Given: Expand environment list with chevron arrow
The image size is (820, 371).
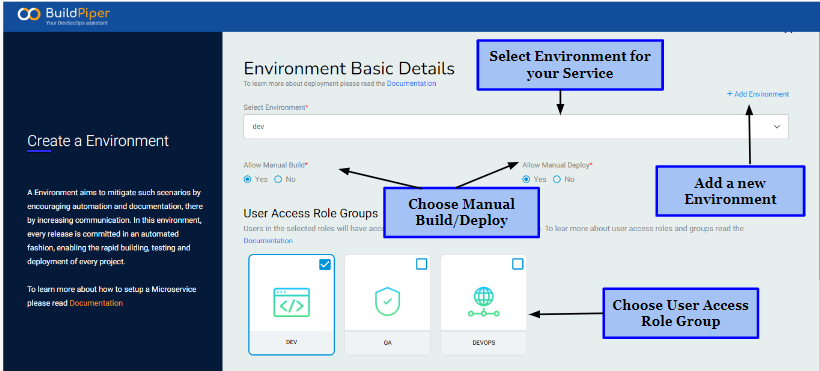Looking at the screenshot, I should (777, 127).
